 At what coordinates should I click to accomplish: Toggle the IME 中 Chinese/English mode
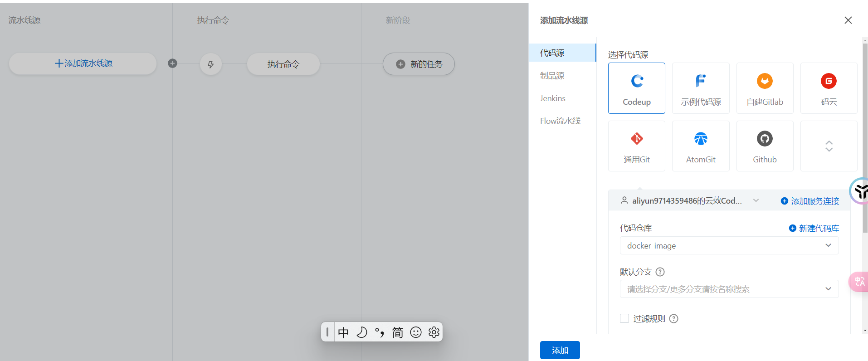(x=343, y=332)
